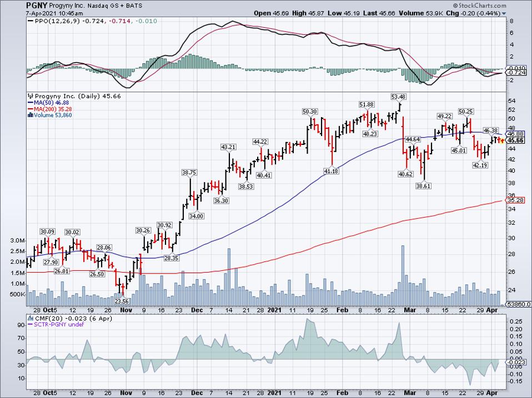Click the 50.30 price label
This screenshot has width=532, height=398.
click(310, 112)
